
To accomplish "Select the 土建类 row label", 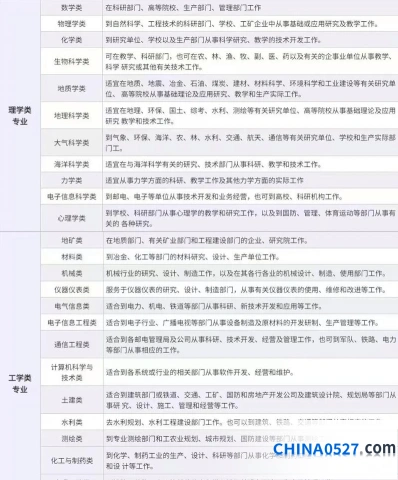I will click(x=72, y=400).
